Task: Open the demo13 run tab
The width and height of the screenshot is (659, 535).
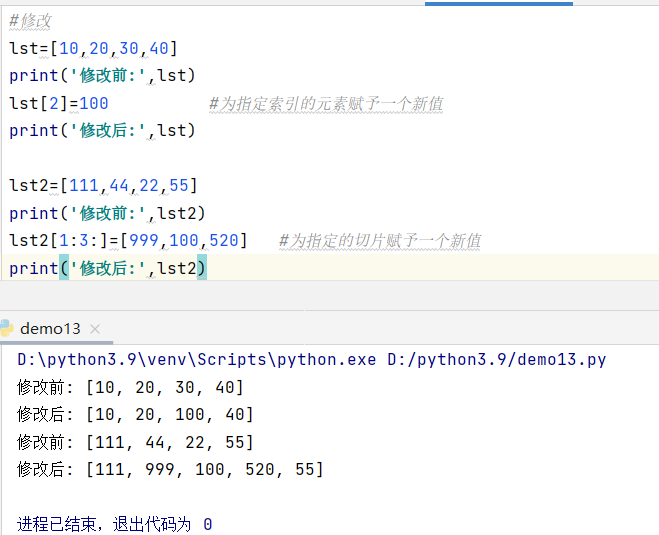Action: pos(50,329)
